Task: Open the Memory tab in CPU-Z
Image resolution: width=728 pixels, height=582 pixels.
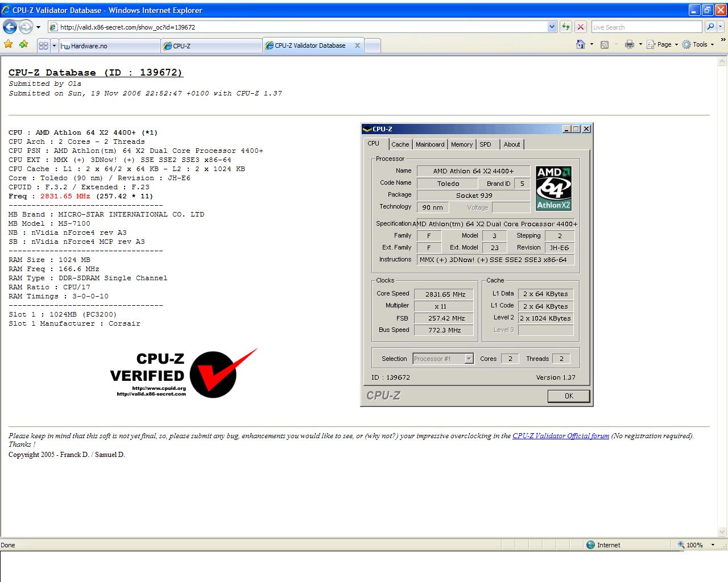Action: tap(462, 144)
